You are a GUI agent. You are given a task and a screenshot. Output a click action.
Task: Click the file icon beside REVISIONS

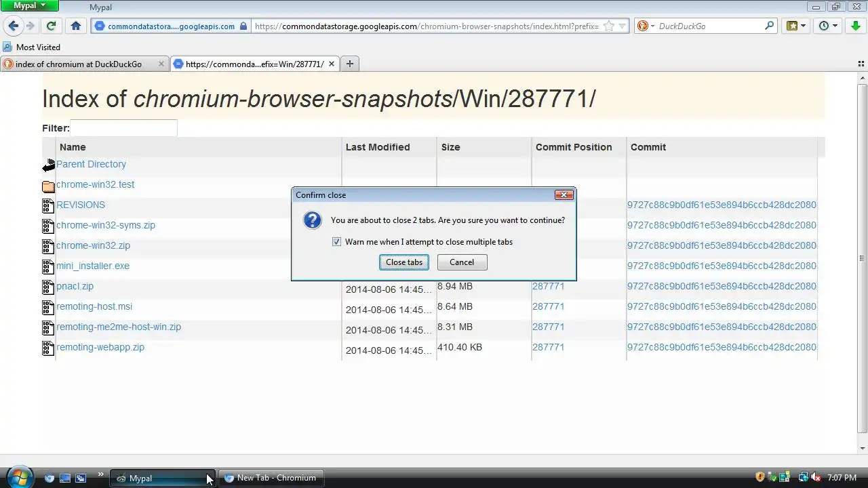point(48,205)
